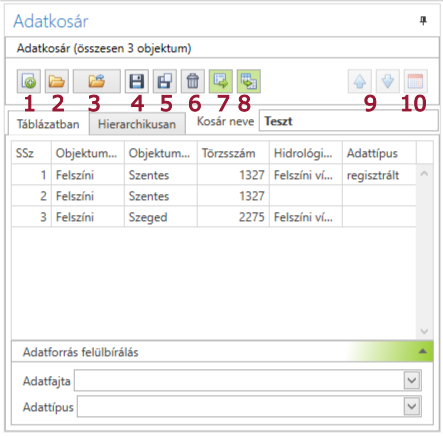Click the open-folder-with-arrow import icon
Image resolution: width=443 pixels, height=436 pixels.
pyautogui.click(x=97, y=81)
